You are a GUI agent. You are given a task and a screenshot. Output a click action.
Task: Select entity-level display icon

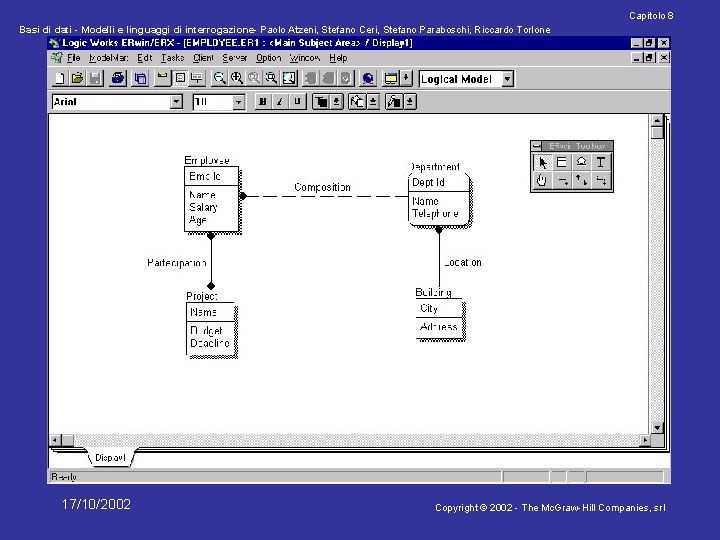click(162, 79)
